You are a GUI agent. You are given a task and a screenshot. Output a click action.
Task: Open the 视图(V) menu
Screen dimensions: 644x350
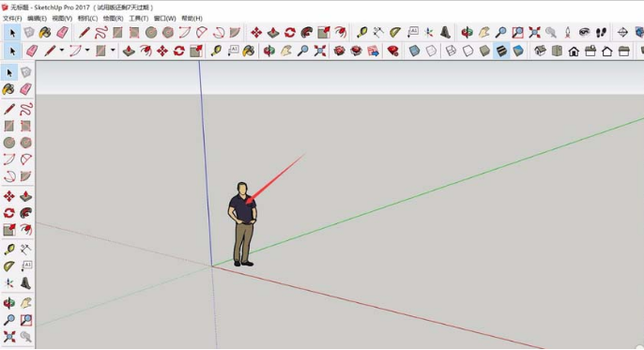coord(62,19)
